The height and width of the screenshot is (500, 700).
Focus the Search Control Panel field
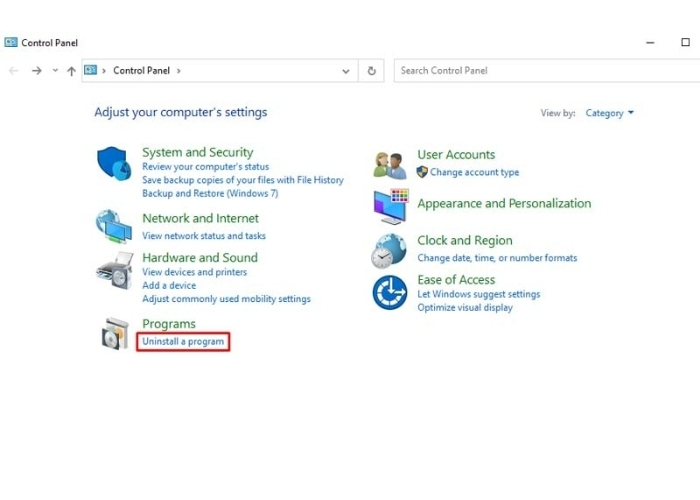547,71
